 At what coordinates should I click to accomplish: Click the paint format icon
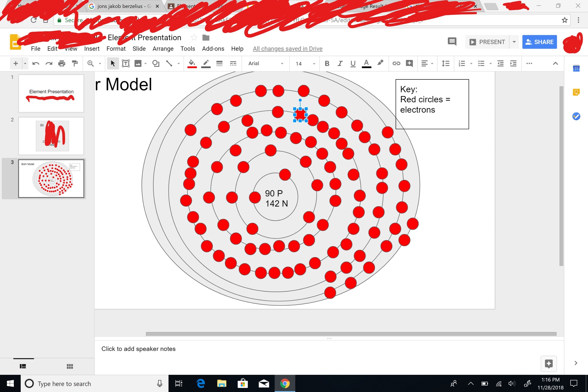pyautogui.click(x=75, y=64)
